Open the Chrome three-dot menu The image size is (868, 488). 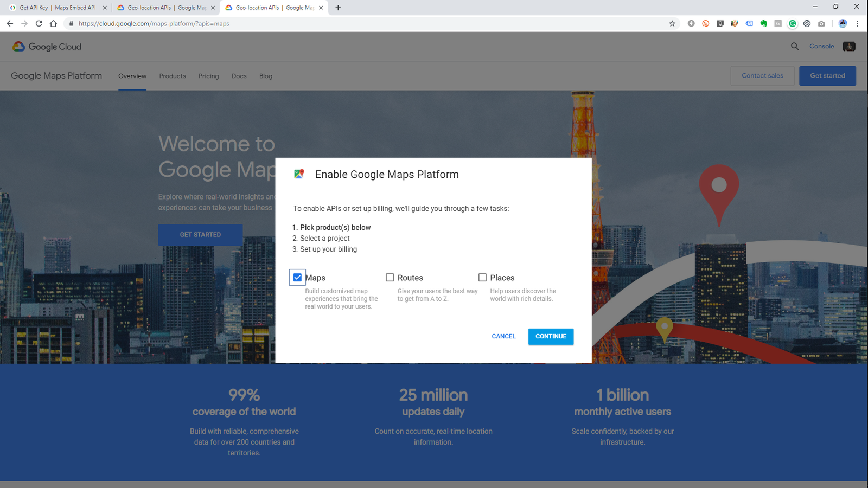click(857, 23)
